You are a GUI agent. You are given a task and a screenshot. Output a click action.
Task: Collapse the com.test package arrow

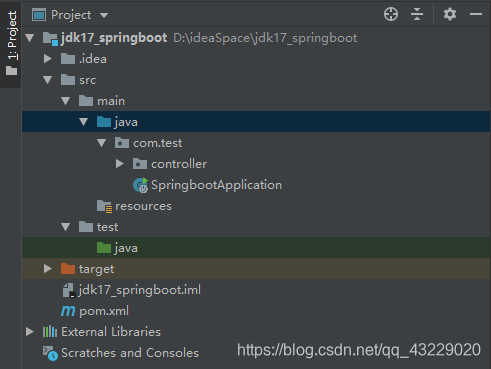click(102, 143)
